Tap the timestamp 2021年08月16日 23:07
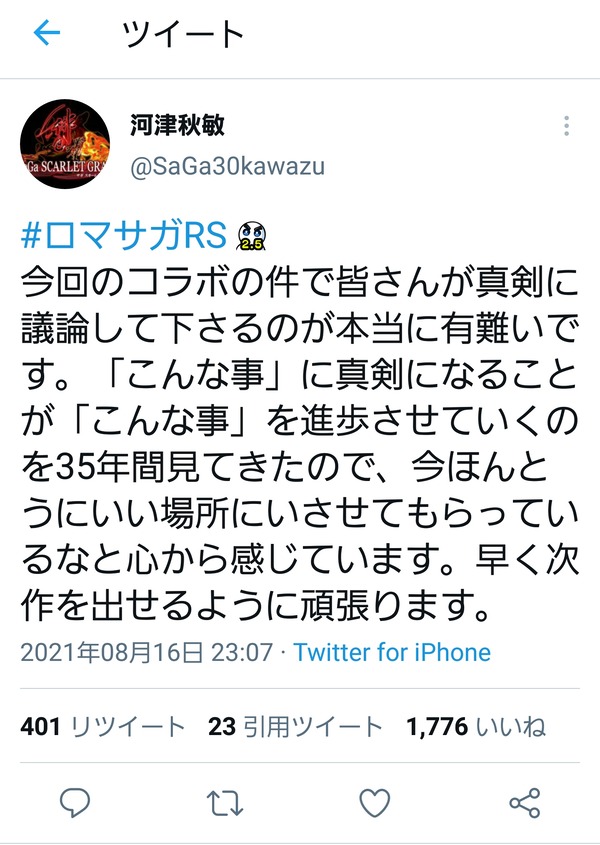This screenshot has width=600, height=845. click(147, 652)
